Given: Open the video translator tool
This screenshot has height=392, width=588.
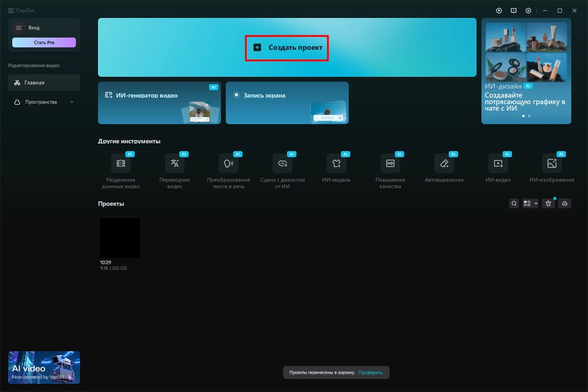Looking at the screenshot, I should (175, 164).
